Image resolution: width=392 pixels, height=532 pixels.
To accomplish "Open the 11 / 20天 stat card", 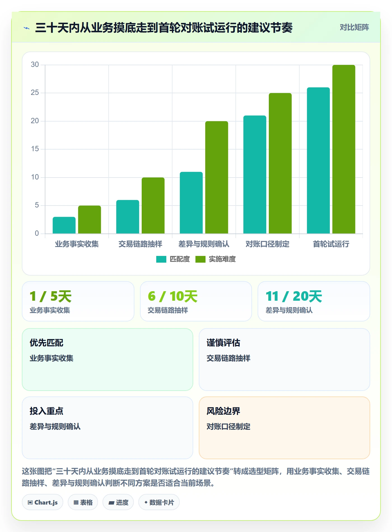I will (x=314, y=301).
